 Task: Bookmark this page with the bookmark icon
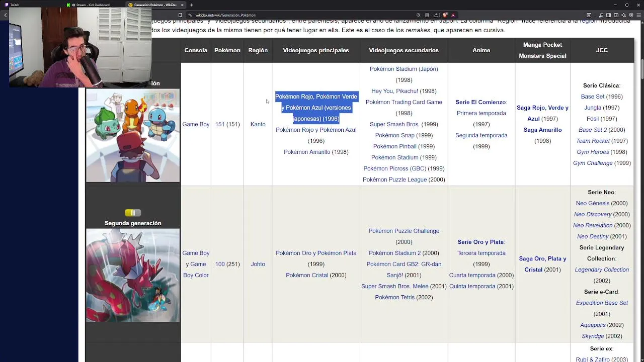coord(180,15)
